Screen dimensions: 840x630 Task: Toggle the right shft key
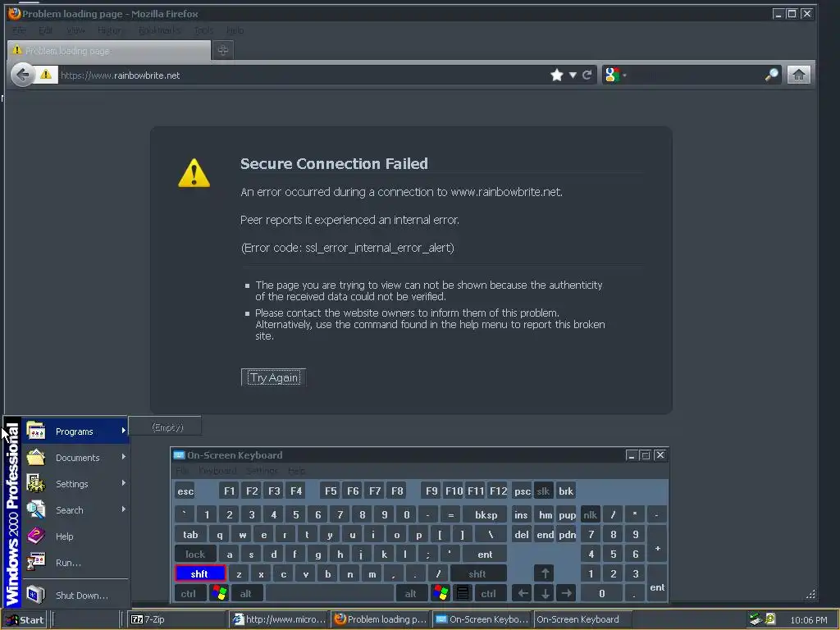pyautogui.click(x=478, y=573)
